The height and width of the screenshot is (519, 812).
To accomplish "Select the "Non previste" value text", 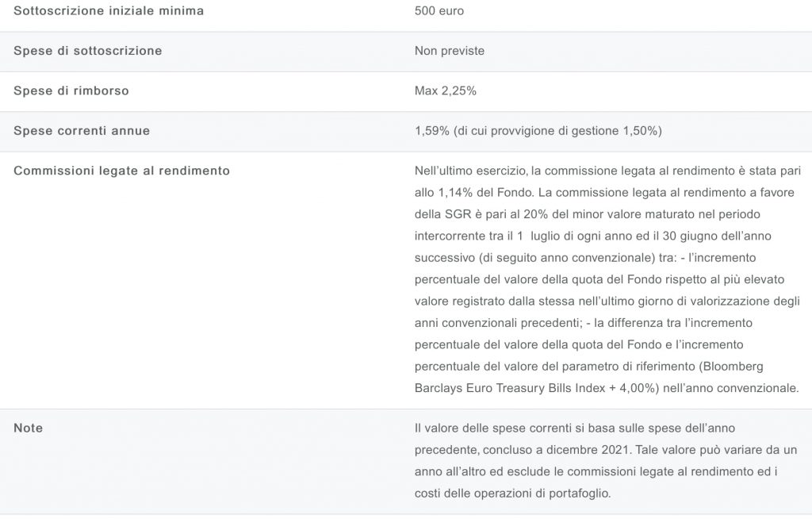I will point(450,51).
